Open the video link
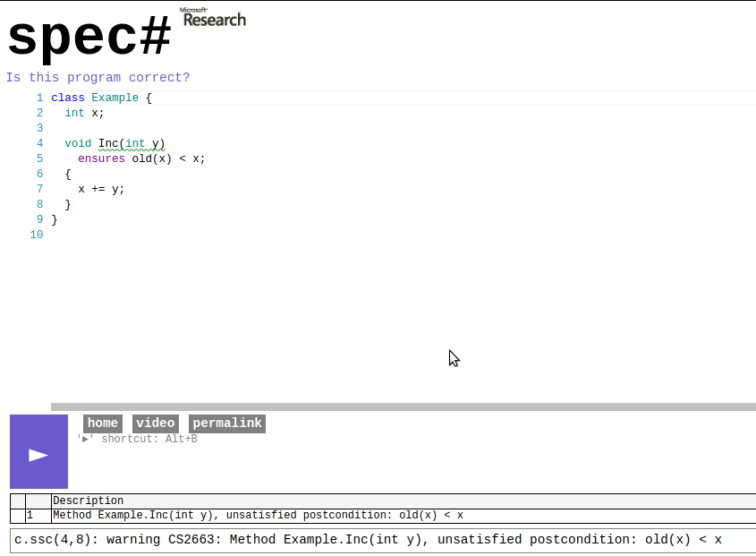This screenshot has width=756, height=556. coord(156,423)
